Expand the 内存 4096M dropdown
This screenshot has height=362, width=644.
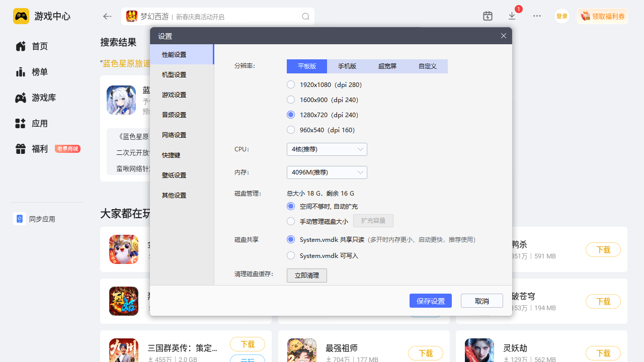point(327,172)
